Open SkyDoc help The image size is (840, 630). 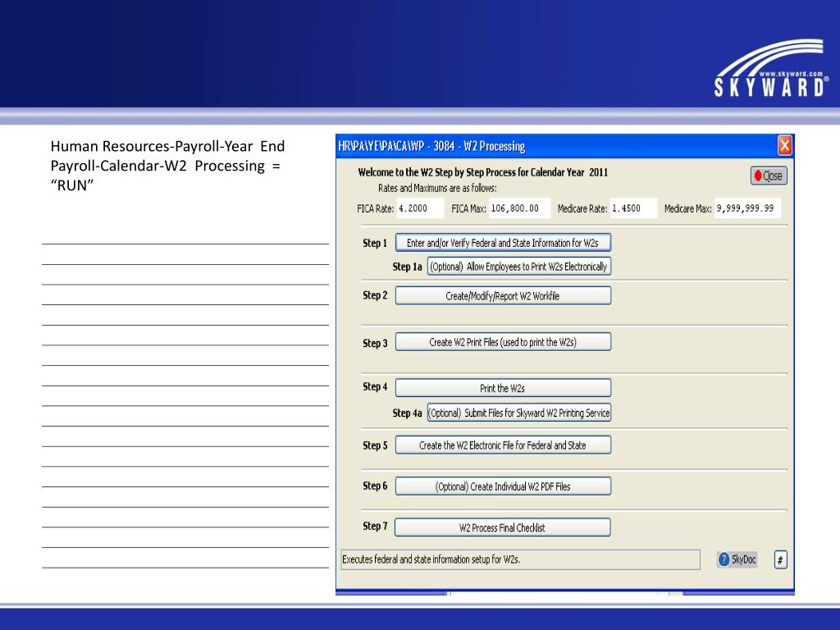pos(737,559)
